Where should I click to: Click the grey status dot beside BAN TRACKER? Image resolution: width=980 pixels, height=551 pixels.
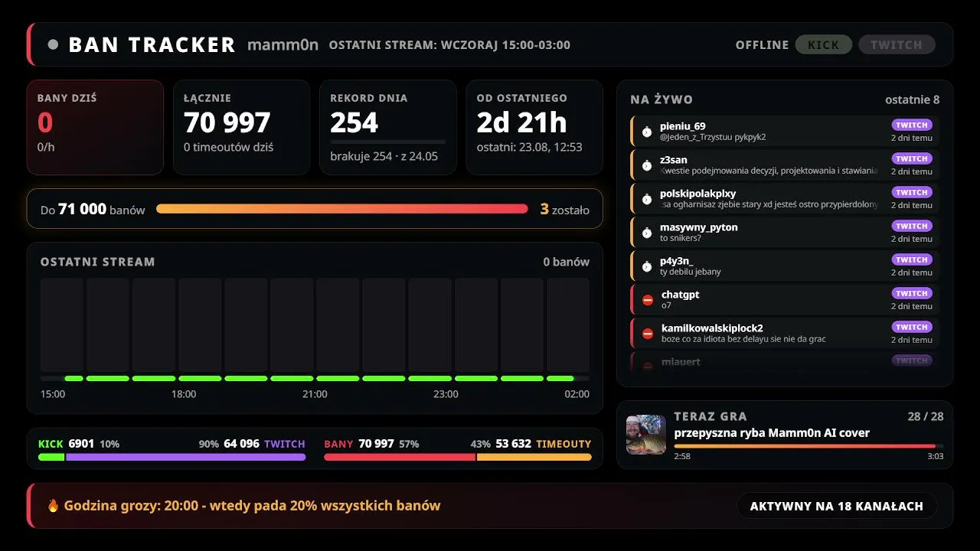coord(53,44)
